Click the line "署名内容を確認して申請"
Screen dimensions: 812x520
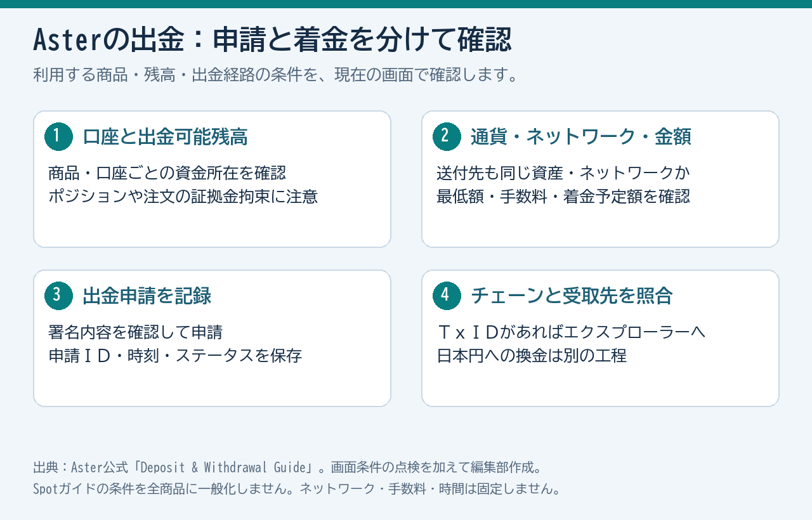(136, 332)
